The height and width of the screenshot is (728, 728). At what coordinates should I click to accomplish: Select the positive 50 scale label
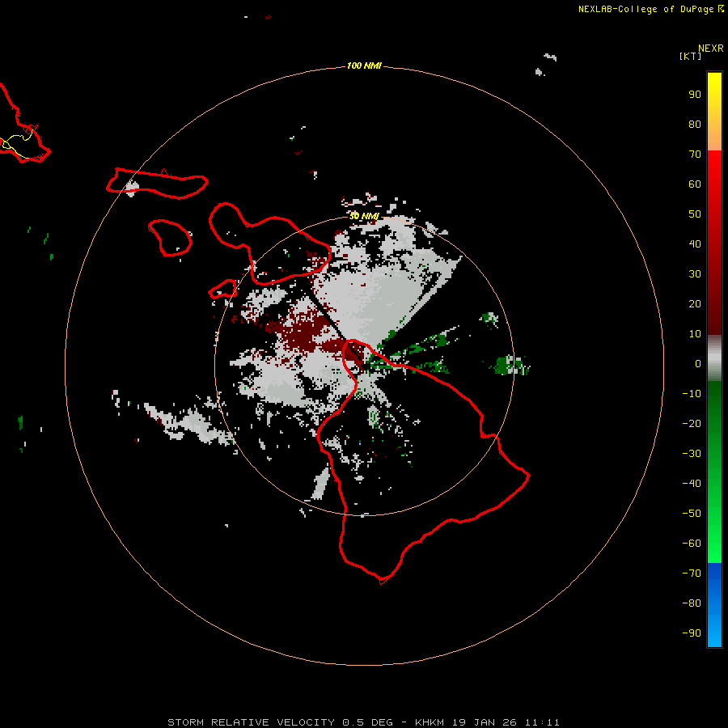pyautogui.click(x=695, y=214)
